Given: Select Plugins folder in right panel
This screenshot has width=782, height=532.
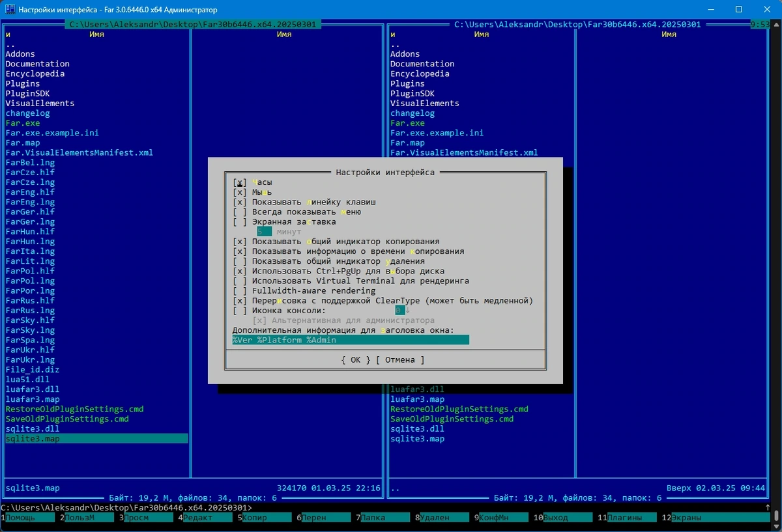Looking at the screenshot, I should pyautogui.click(x=407, y=83).
